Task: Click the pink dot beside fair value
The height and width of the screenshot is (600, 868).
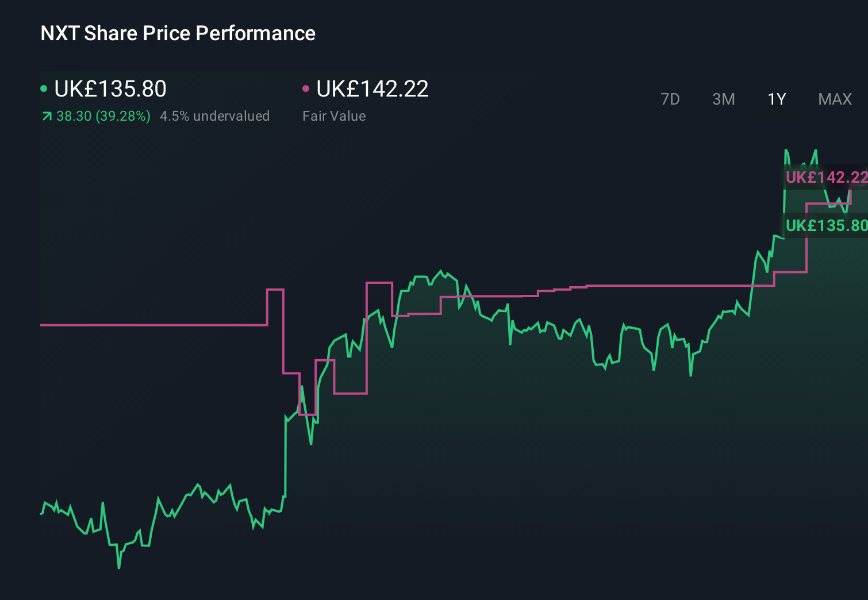Action: click(306, 89)
